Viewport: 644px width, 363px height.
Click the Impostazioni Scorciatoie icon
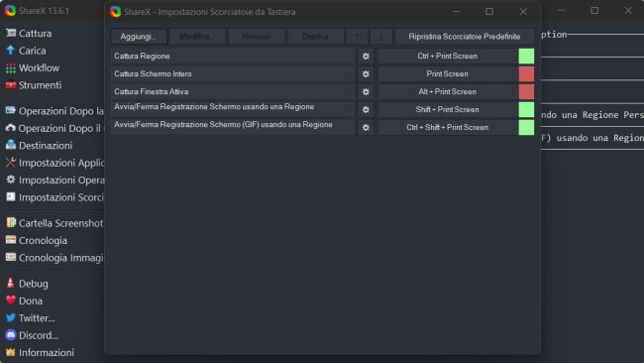[11, 197]
